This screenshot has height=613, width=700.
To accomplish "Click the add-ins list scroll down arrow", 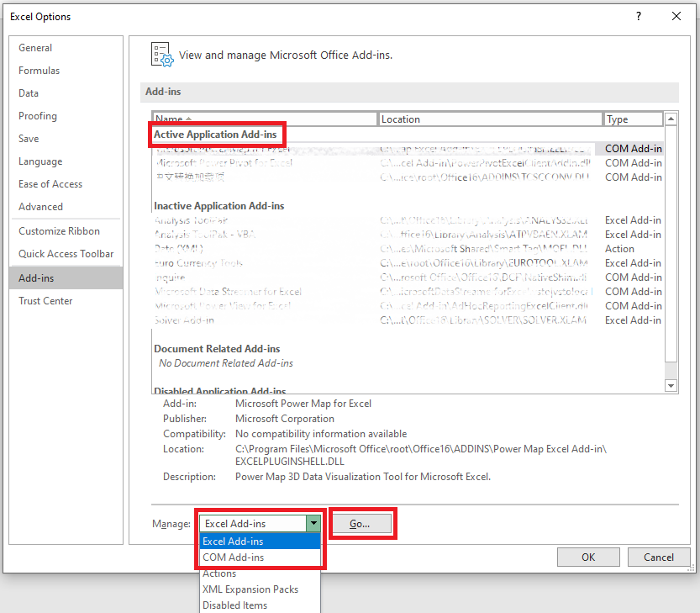I will (x=671, y=386).
